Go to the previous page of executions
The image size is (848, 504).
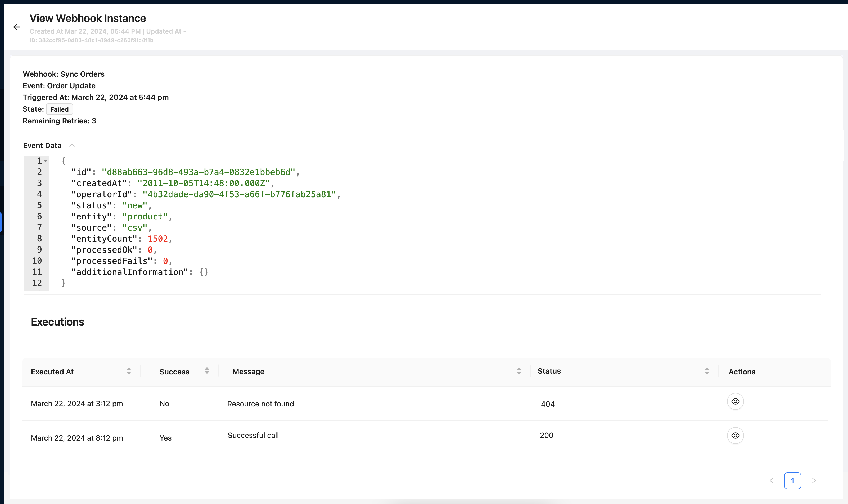point(772,480)
